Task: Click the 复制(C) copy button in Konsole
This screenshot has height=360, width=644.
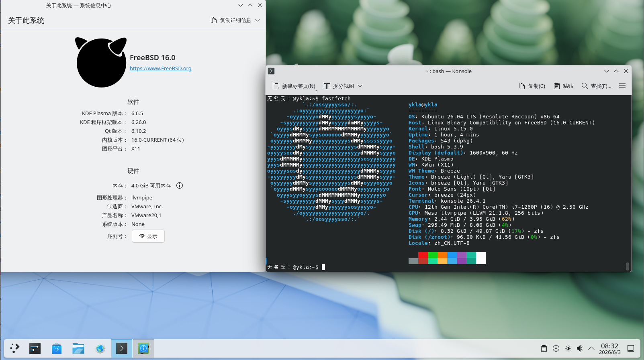Action: point(532,86)
